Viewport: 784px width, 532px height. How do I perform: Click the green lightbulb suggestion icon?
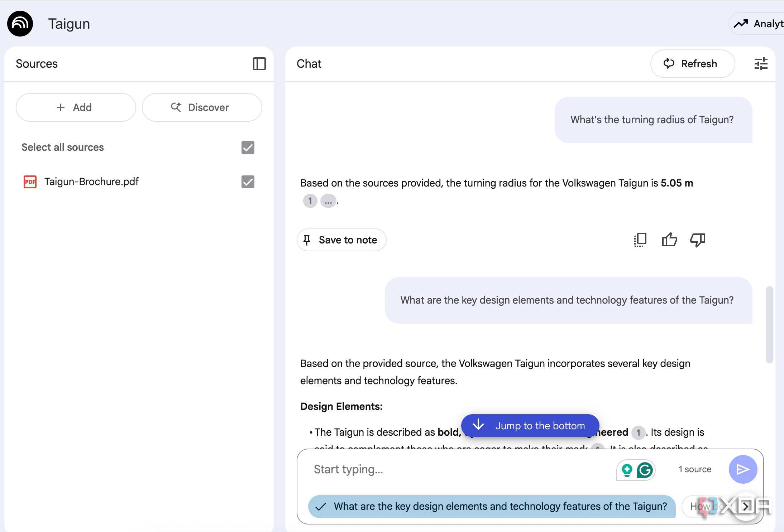pos(627,470)
